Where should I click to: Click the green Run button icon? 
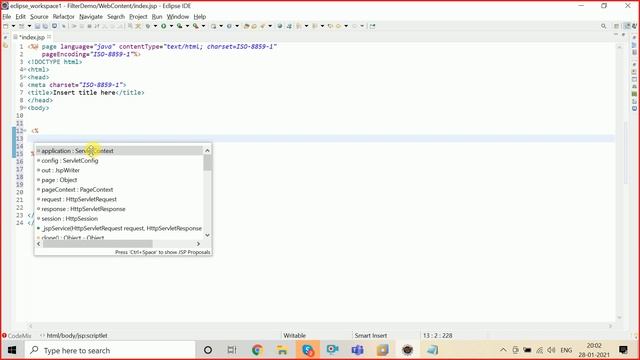coord(163,26)
